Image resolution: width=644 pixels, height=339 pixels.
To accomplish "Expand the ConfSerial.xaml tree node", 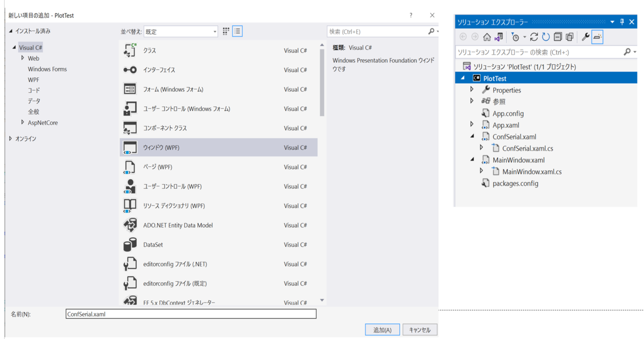I will pyautogui.click(x=472, y=136).
